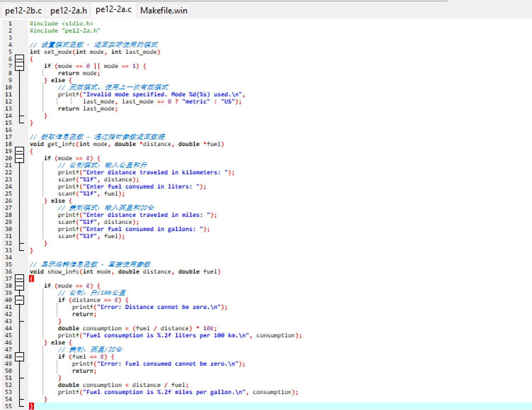Click the 'Distance cannot be zero' printf line

(150, 307)
